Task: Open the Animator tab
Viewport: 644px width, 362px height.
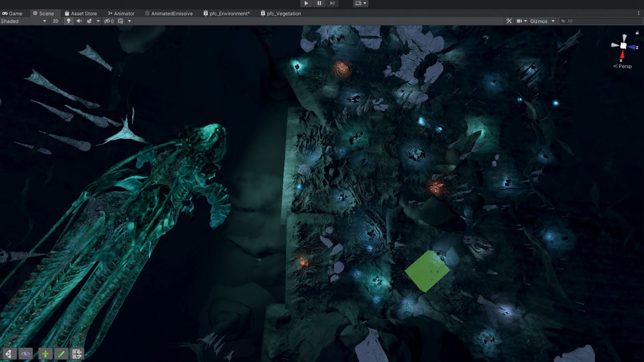Action: 121,14
